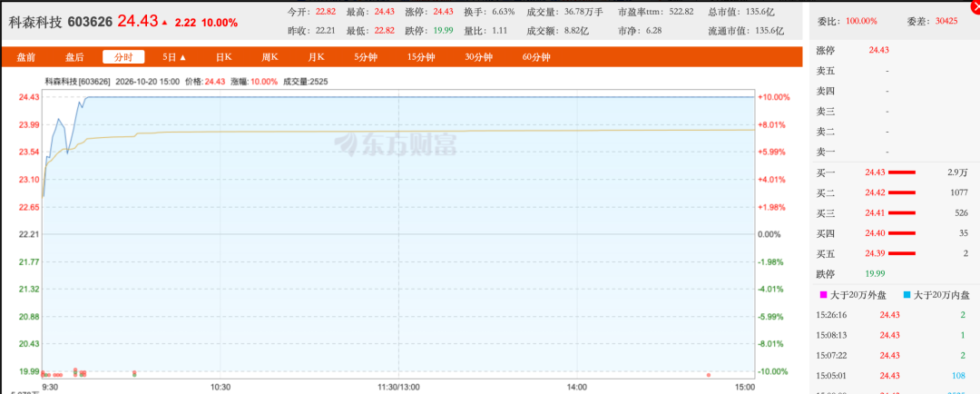980x394 pixels.
Task: Expand the 5日 dropdown arrow
Action: [x=183, y=57]
